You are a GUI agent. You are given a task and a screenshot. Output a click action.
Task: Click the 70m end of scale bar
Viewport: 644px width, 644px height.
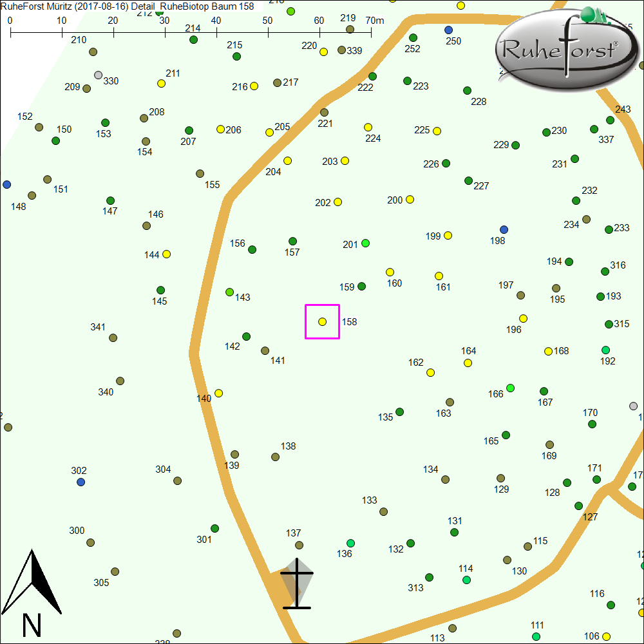[371, 29]
